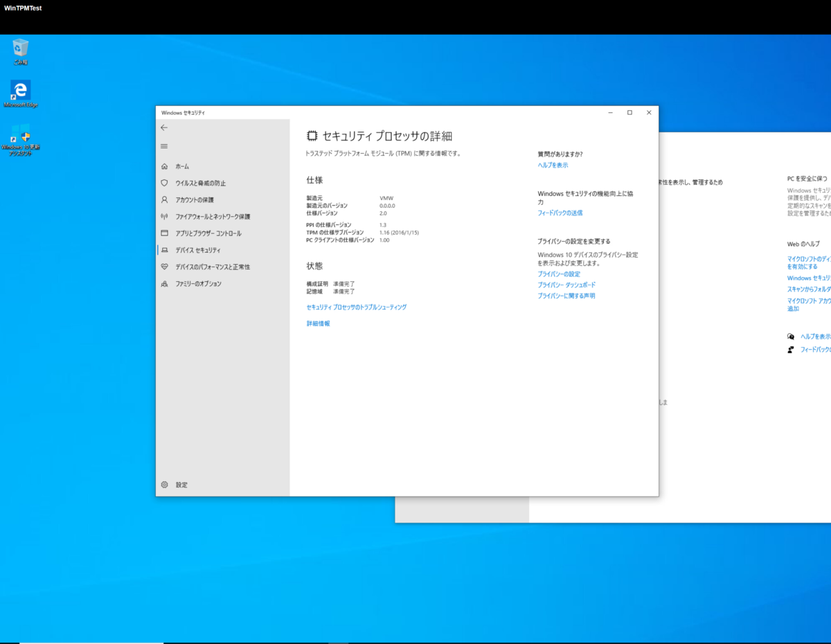
Task: Click the ヘルプを表示 link in the background window
Action: [815, 337]
